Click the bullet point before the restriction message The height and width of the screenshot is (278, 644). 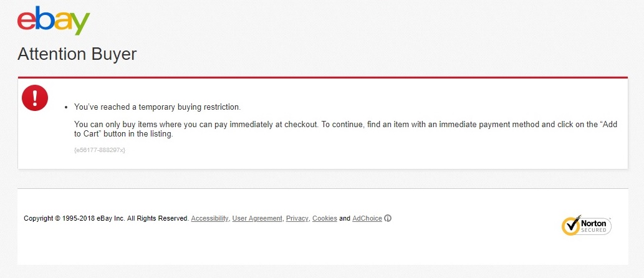pyautogui.click(x=66, y=108)
